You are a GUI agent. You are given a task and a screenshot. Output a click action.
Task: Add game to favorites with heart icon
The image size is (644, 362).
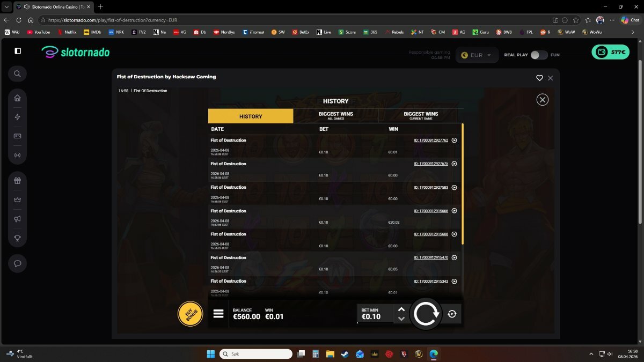pyautogui.click(x=539, y=78)
